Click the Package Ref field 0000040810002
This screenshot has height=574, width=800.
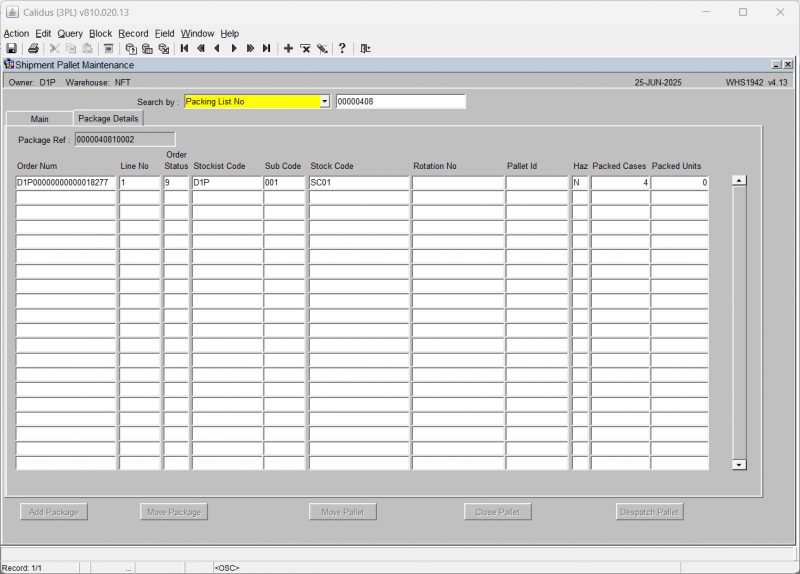[x=125, y=139]
